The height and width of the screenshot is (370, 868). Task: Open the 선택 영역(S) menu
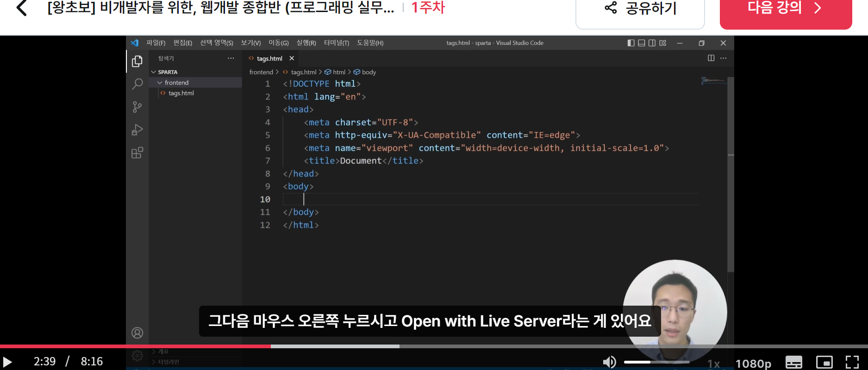pyautogui.click(x=217, y=43)
